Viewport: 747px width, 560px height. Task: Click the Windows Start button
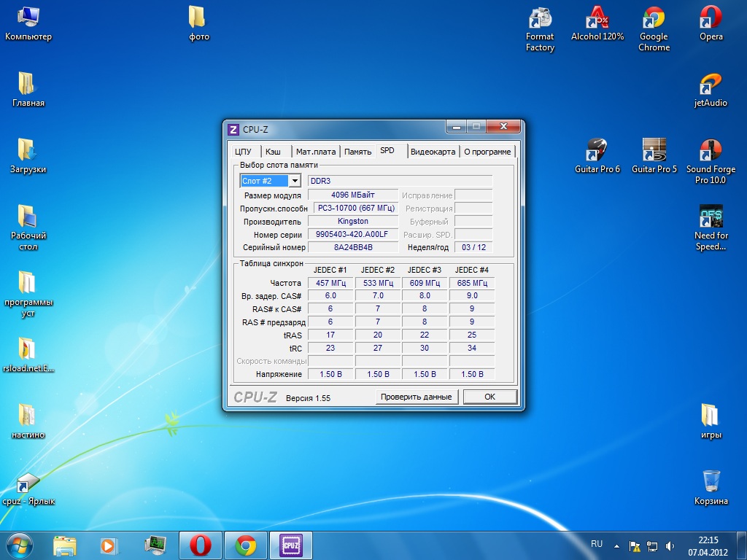click(20, 545)
